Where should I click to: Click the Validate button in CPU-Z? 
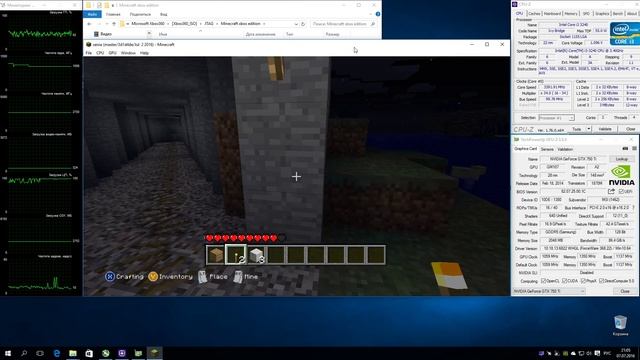pos(605,129)
